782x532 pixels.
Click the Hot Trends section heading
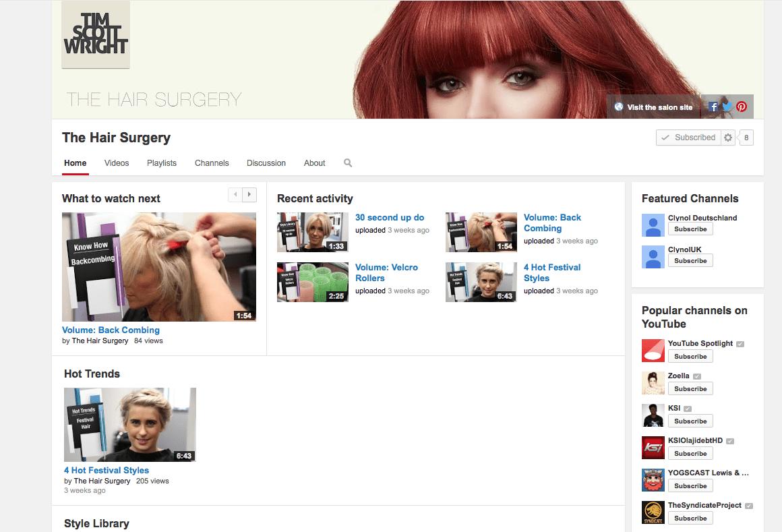92,374
